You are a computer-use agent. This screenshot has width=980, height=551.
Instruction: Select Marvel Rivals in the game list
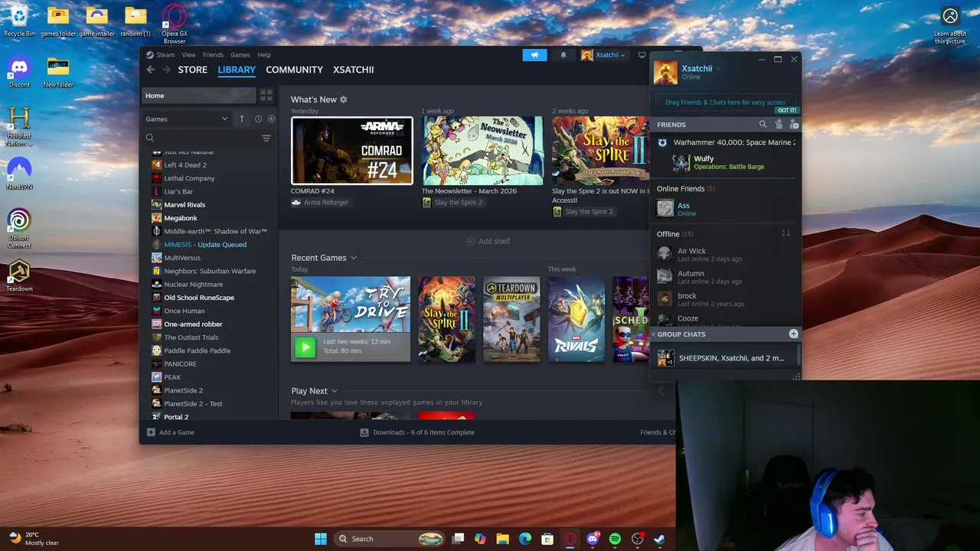pyautogui.click(x=185, y=205)
